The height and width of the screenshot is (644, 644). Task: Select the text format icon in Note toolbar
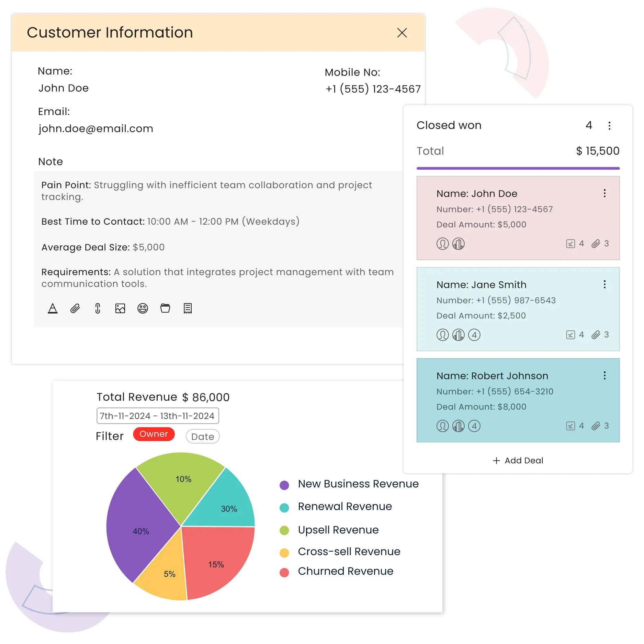tap(53, 308)
